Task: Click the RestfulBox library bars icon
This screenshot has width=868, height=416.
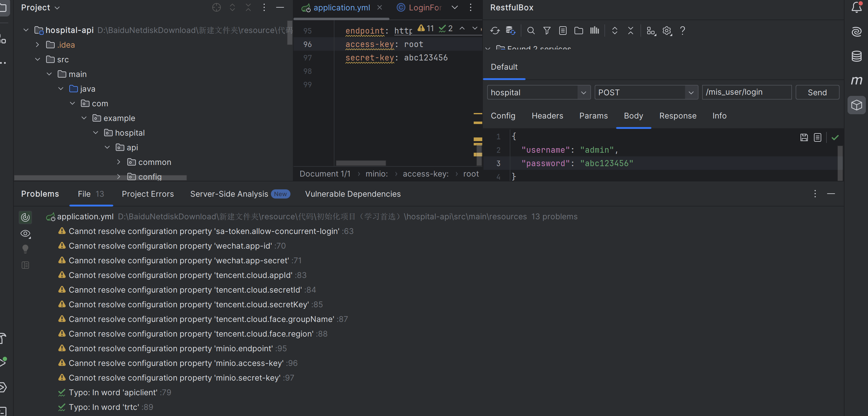Action: (594, 31)
